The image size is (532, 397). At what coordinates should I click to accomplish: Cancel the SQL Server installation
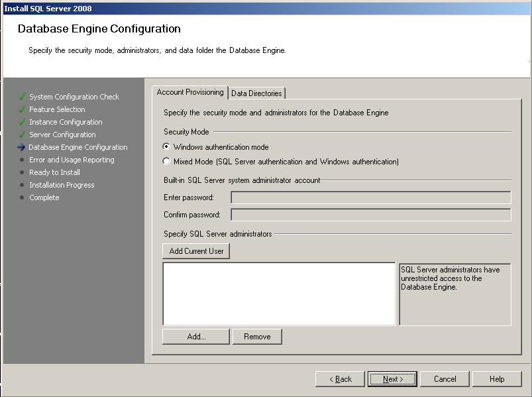pyautogui.click(x=445, y=378)
